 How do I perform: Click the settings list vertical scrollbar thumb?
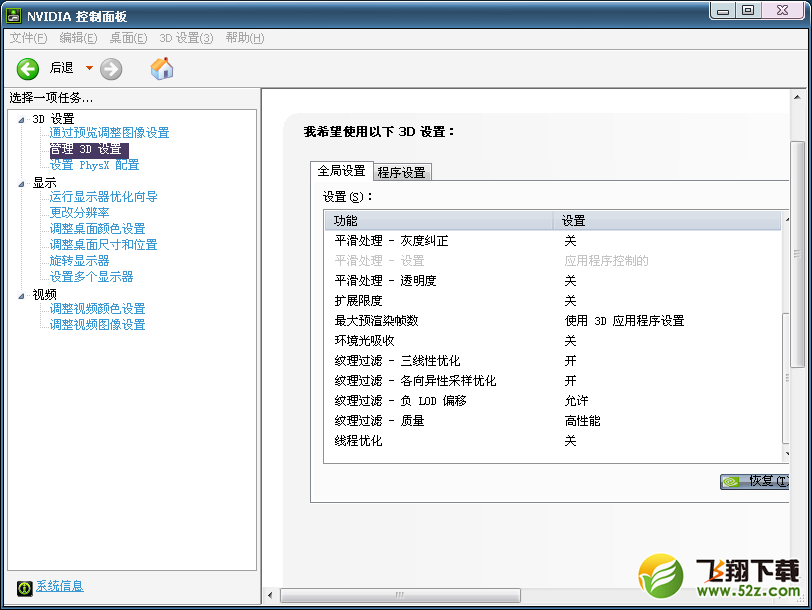coord(786,378)
